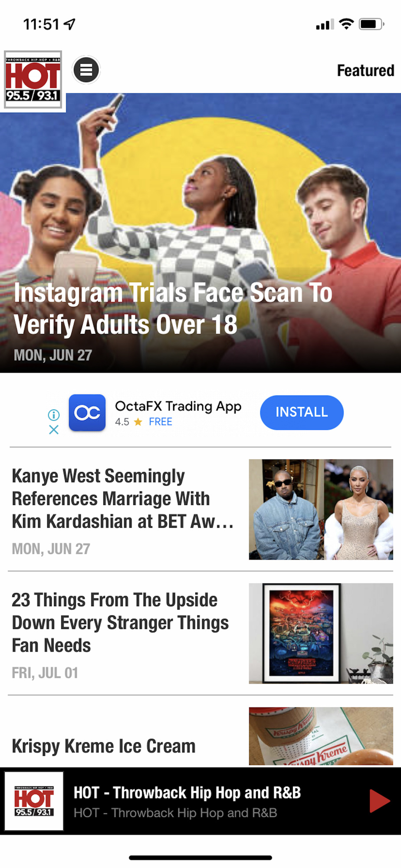Tap the battery status icon
The height and width of the screenshot is (868, 401).
371,24
